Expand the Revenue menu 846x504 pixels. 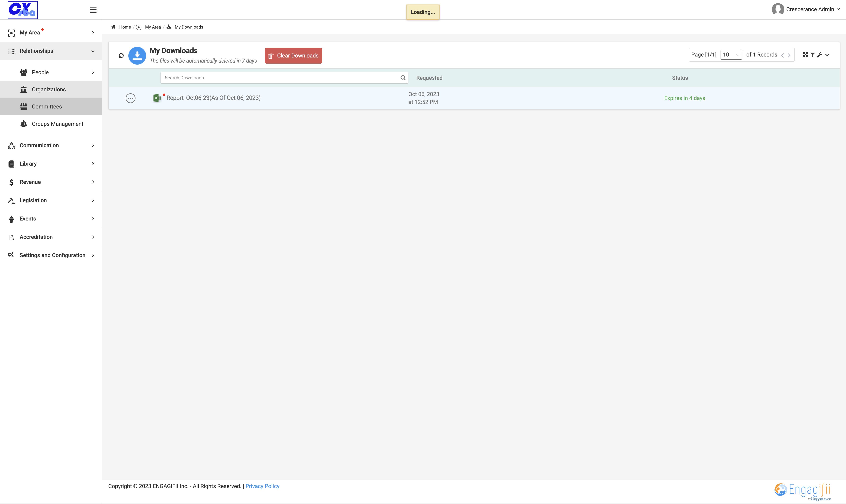(x=51, y=182)
